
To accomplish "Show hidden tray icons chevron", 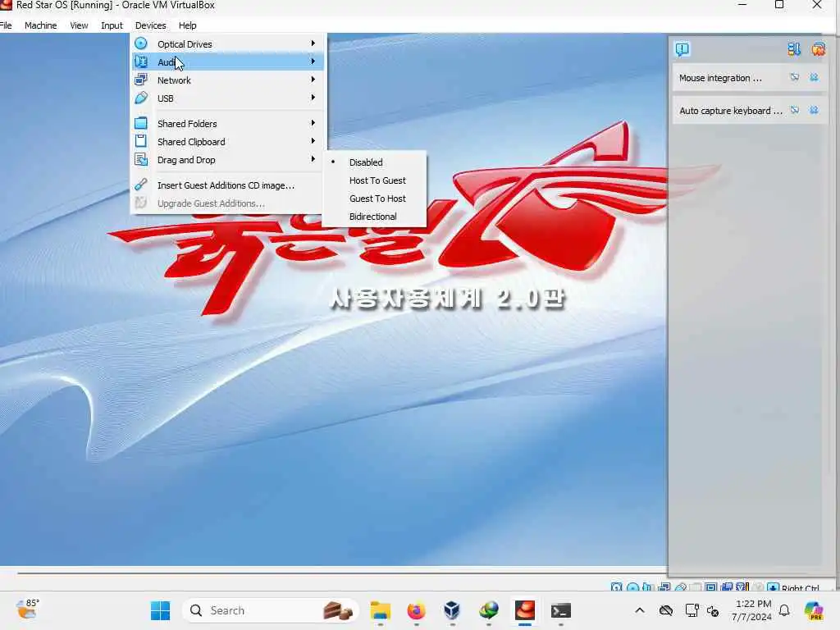I will (x=640, y=610).
